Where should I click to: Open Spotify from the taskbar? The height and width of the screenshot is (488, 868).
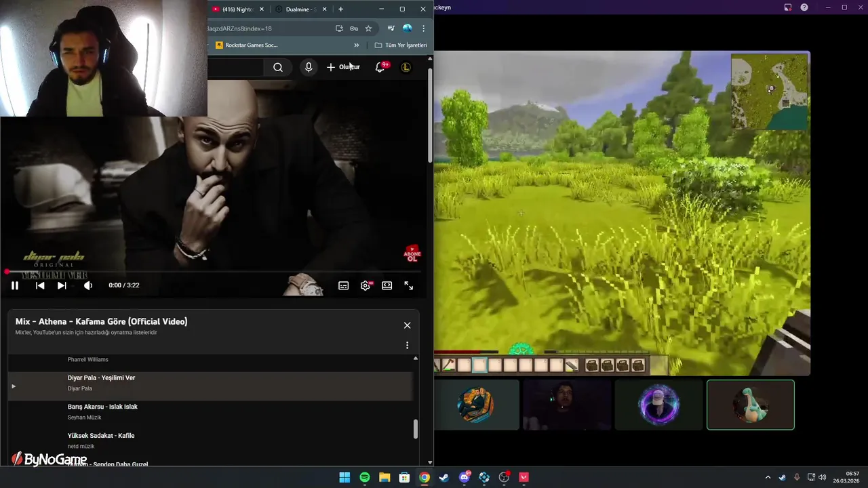coord(365,477)
